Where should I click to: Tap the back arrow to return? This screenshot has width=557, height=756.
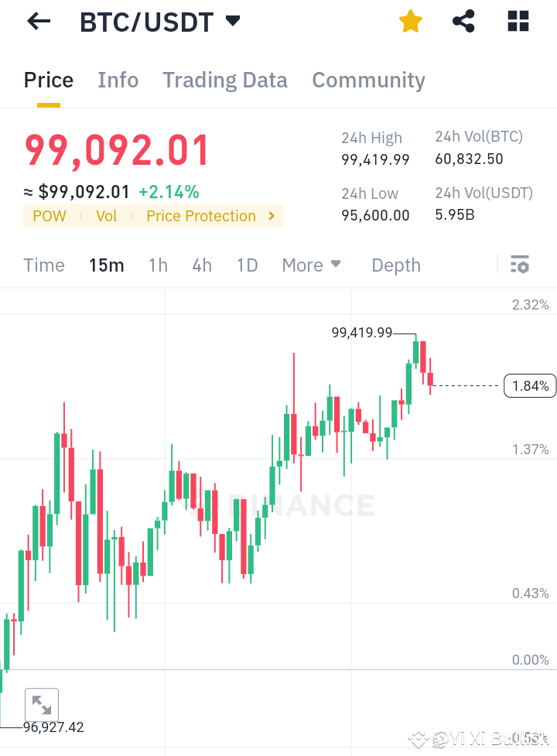(37, 21)
